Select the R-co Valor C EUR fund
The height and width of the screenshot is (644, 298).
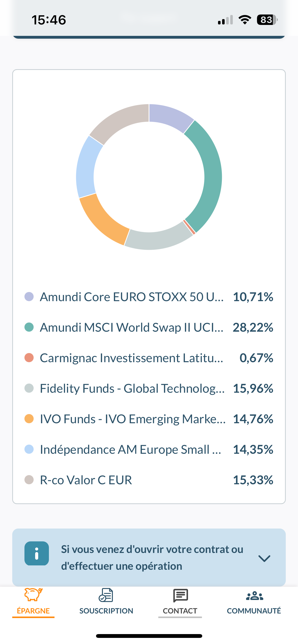point(86,480)
